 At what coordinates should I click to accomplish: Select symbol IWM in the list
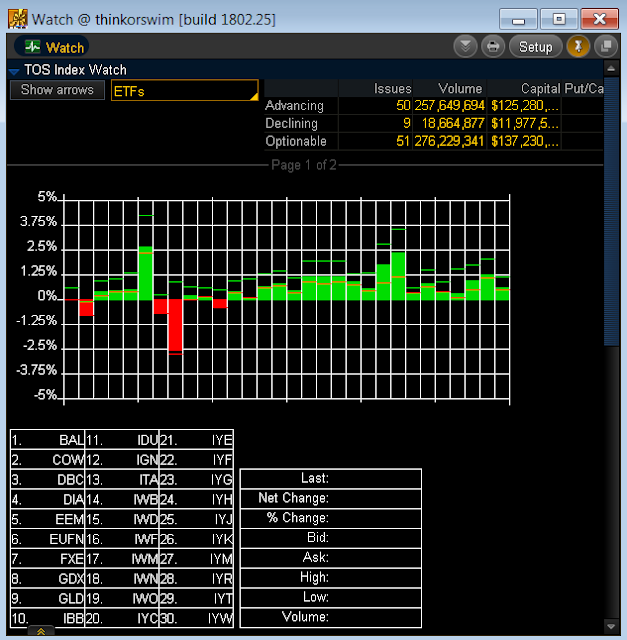(x=122, y=559)
